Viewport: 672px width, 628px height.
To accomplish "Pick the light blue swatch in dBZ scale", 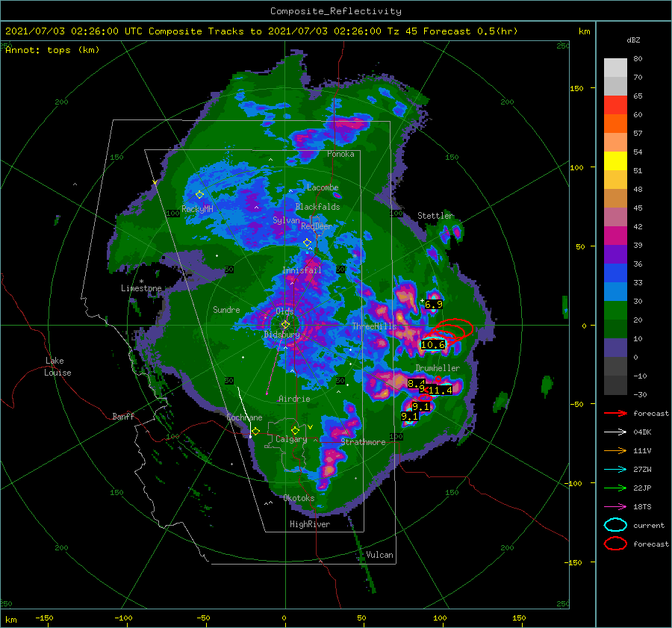I will (615, 291).
